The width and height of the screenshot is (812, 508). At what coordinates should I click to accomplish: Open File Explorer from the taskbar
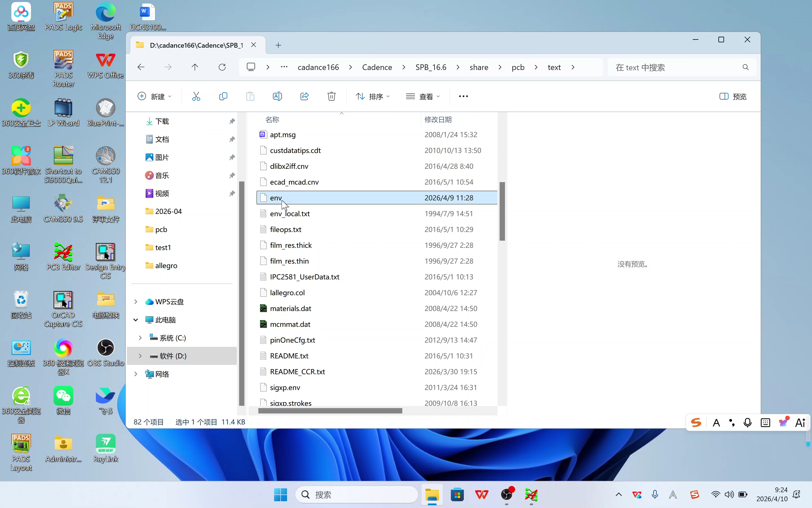pyautogui.click(x=432, y=494)
